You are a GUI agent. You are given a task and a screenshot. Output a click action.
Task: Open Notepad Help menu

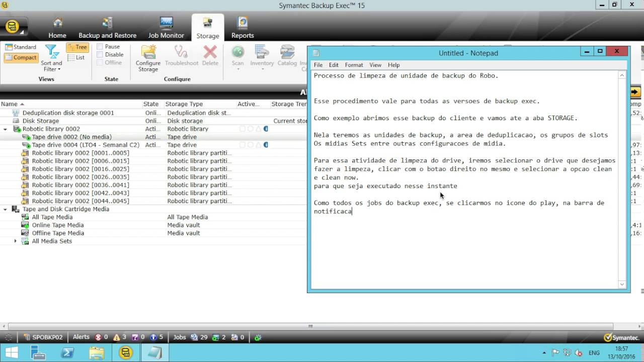point(393,65)
